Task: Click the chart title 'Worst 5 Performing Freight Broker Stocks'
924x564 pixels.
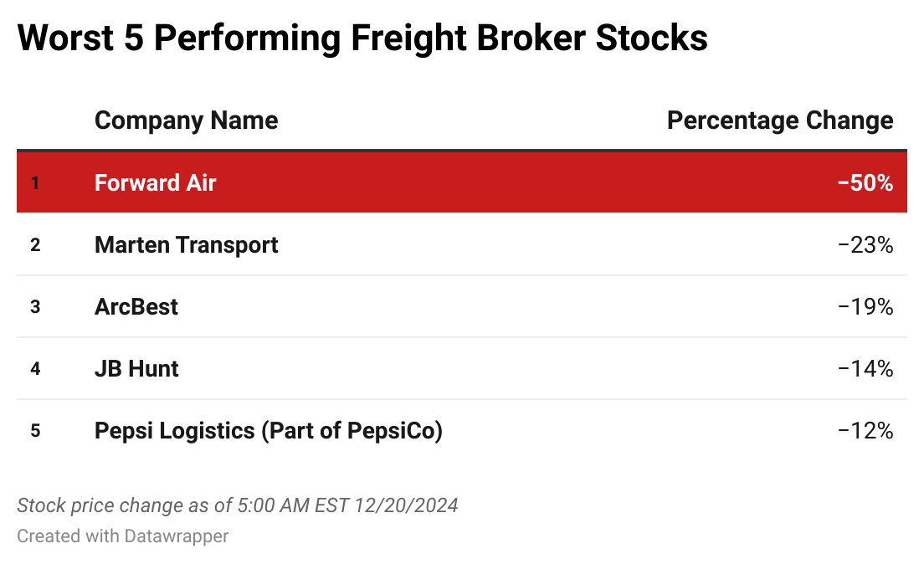Action: [362, 38]
